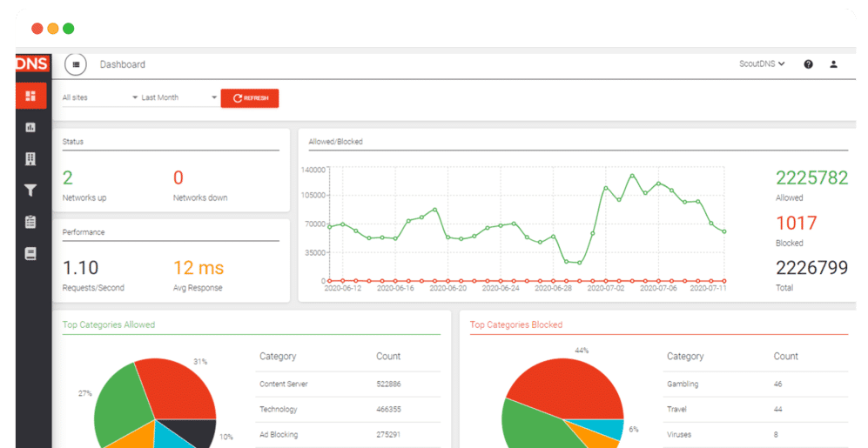
Task: Open the user account profile icon
Action: point(833,64)
